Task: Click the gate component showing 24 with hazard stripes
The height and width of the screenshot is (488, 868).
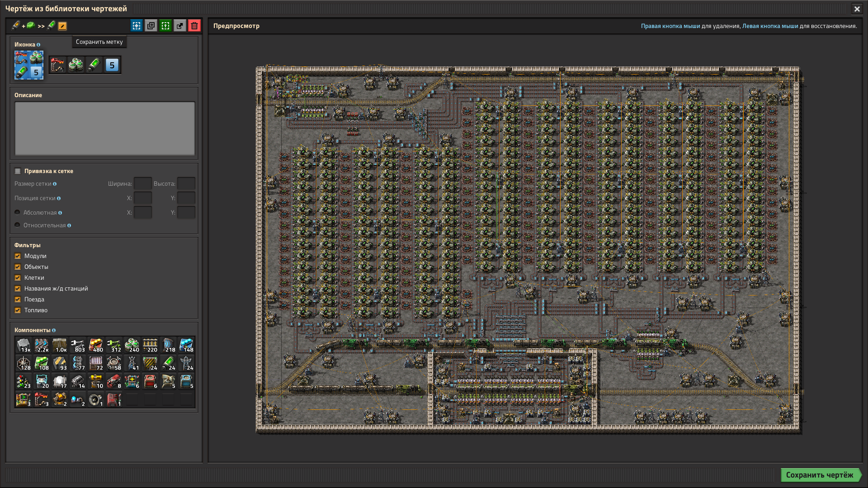Action: point(150,363)
